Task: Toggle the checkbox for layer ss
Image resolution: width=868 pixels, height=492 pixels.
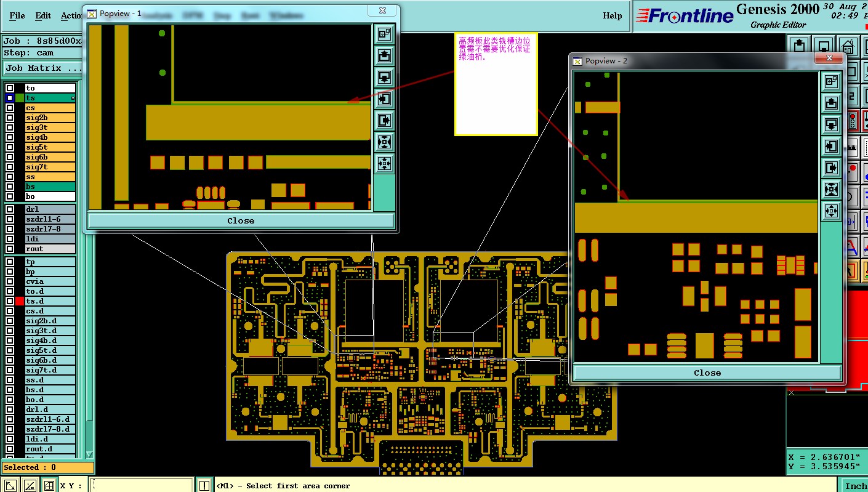Action: pyautogui.click(x=10, y=177)
